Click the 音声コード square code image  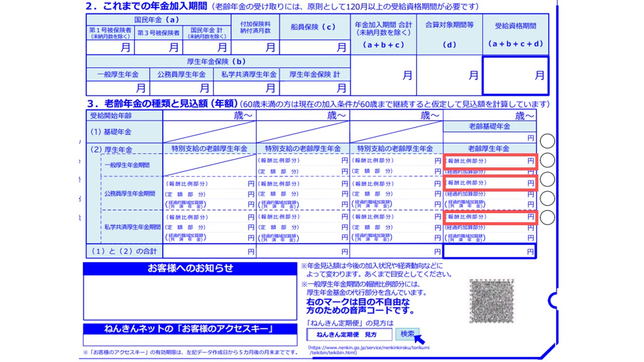(493, 302)
